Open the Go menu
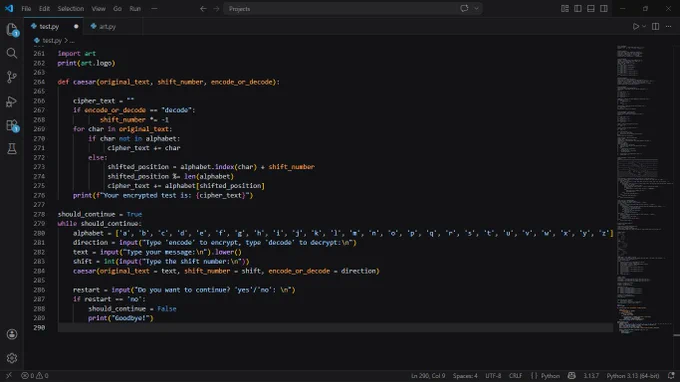The image size is (680, 382). click(x=117, y=9)
